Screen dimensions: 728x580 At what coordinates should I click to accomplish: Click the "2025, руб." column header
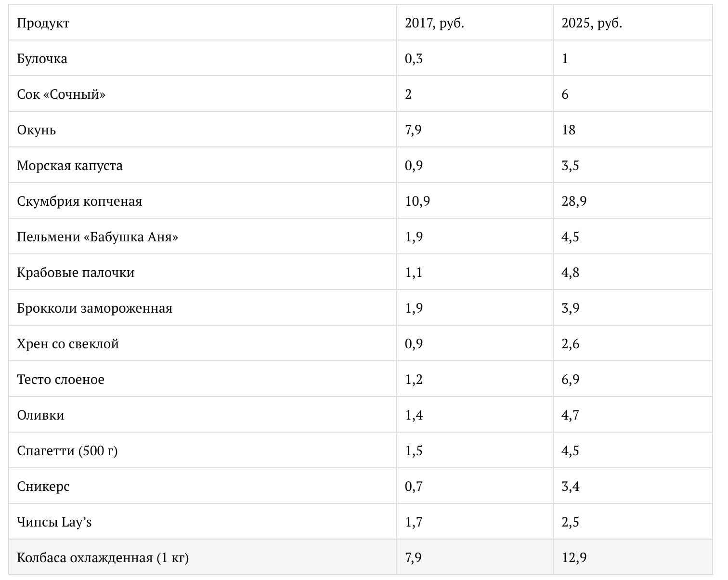tap(592, 23)
